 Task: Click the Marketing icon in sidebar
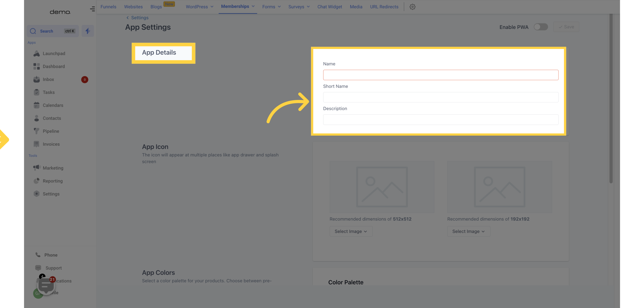[x=37, y=168]
